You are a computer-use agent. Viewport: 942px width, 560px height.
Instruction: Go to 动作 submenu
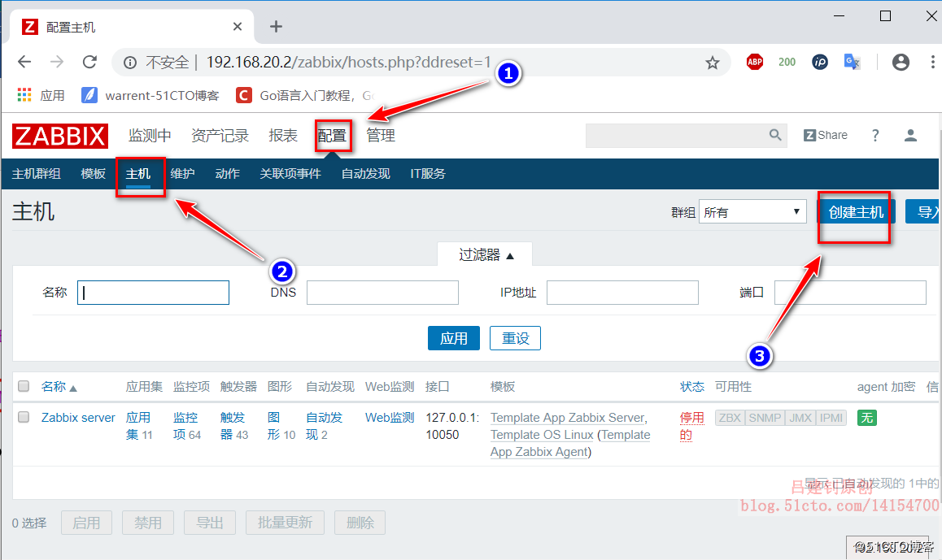[227, 173]
